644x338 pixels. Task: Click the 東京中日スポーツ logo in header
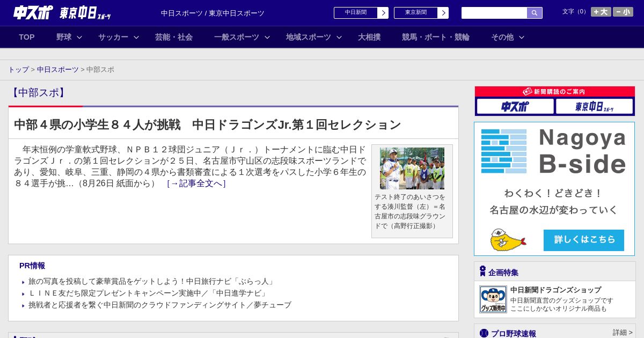point(85,13)
